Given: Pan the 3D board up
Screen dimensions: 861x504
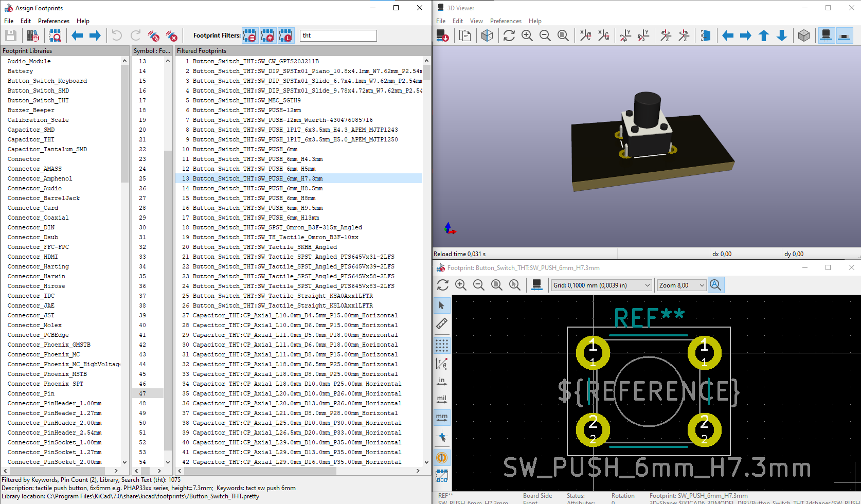Looking at the screenshot, I should pos(764,35).
